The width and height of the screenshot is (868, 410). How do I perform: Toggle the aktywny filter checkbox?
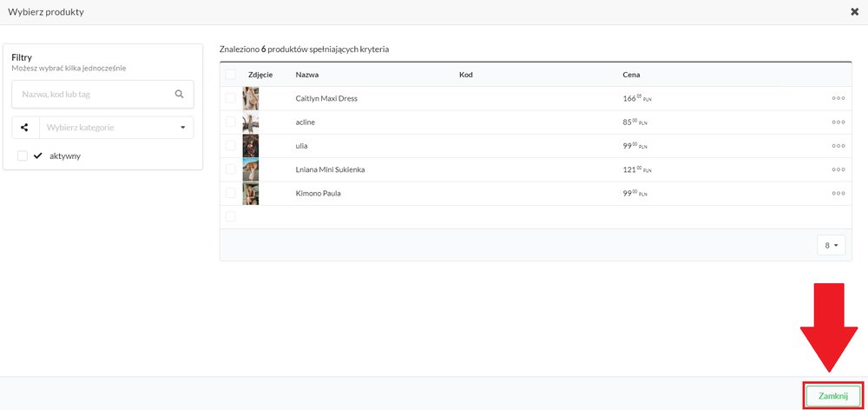point(23,156)
